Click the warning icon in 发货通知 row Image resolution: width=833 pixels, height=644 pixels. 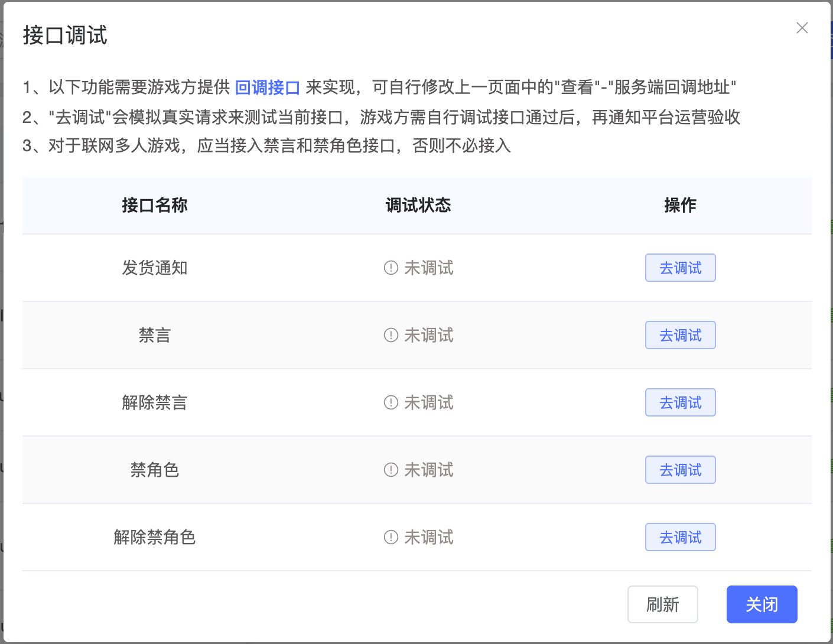pyautogui.click(x=391, y=268)
